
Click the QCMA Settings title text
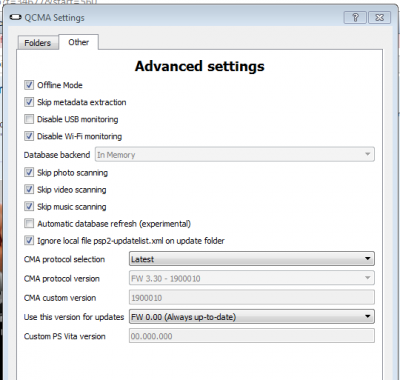pos(54,18)
